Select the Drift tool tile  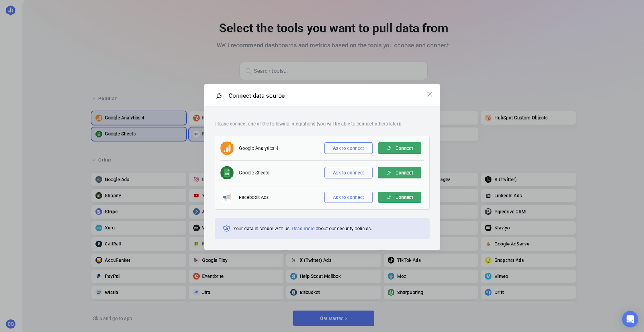click(x=528, y=292)
